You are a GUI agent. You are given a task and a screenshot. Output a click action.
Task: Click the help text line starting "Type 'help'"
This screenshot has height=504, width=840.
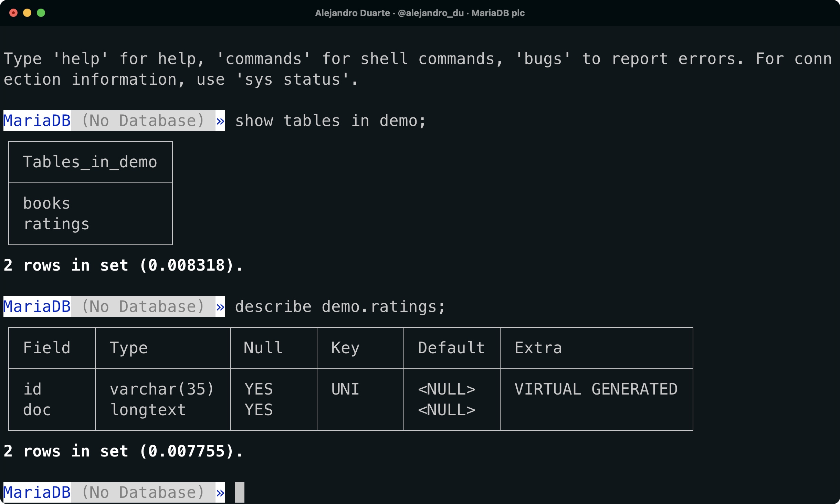(418, 59)
